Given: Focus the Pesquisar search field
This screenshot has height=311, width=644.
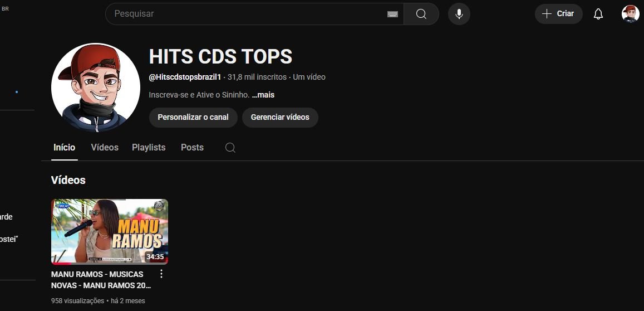Looking at the screenshot, I should (x=248, y=14).
